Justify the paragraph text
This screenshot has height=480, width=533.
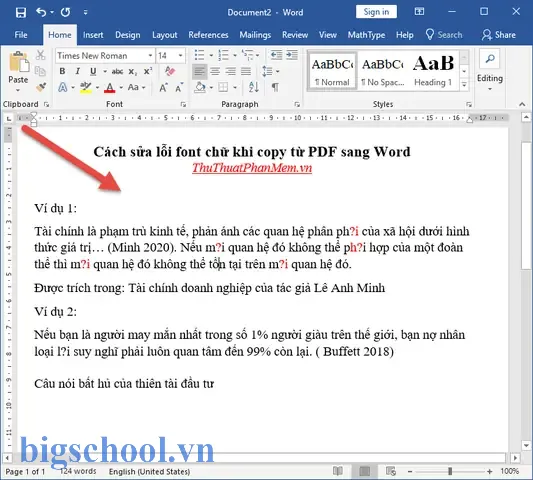246,71
